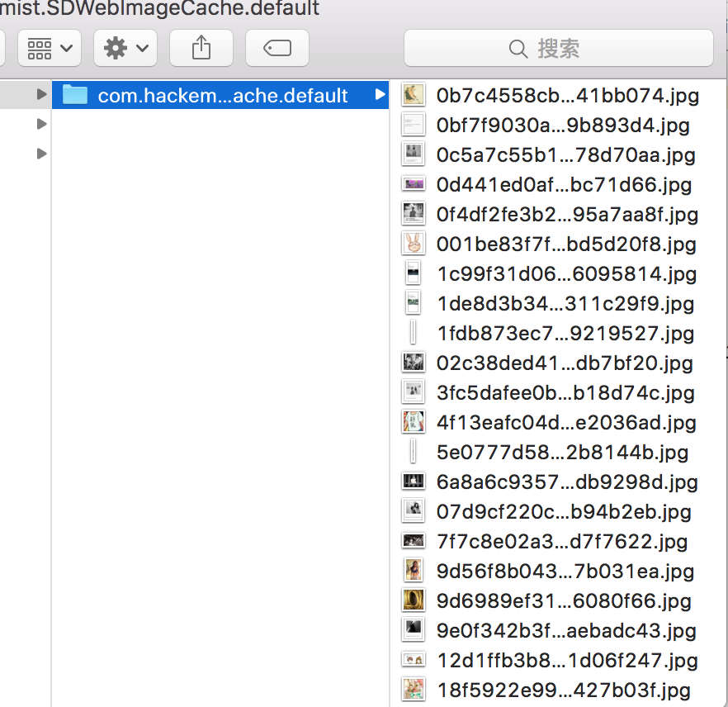
Task: Select file 1fdb873ec7...9219527.jpg
Action: tap(558, 333)
